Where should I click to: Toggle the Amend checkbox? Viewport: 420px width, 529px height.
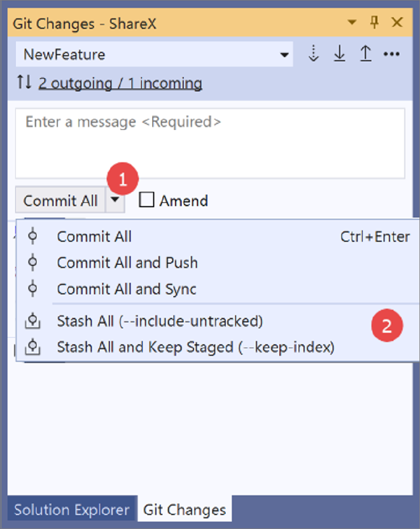[147, 200]
